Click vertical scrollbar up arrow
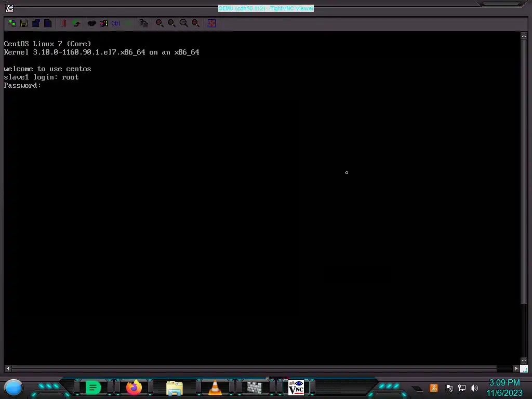 [x=524, y=36]
